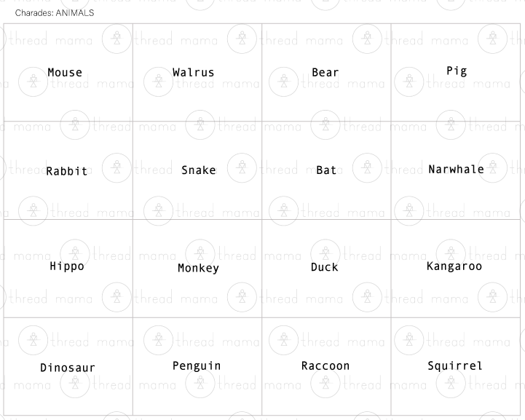Click watermark logo between Bat and Narwhale
Image resolution: width=525 pixels, height=420 pixels.
pyautogui.click(x=367, y=168)
